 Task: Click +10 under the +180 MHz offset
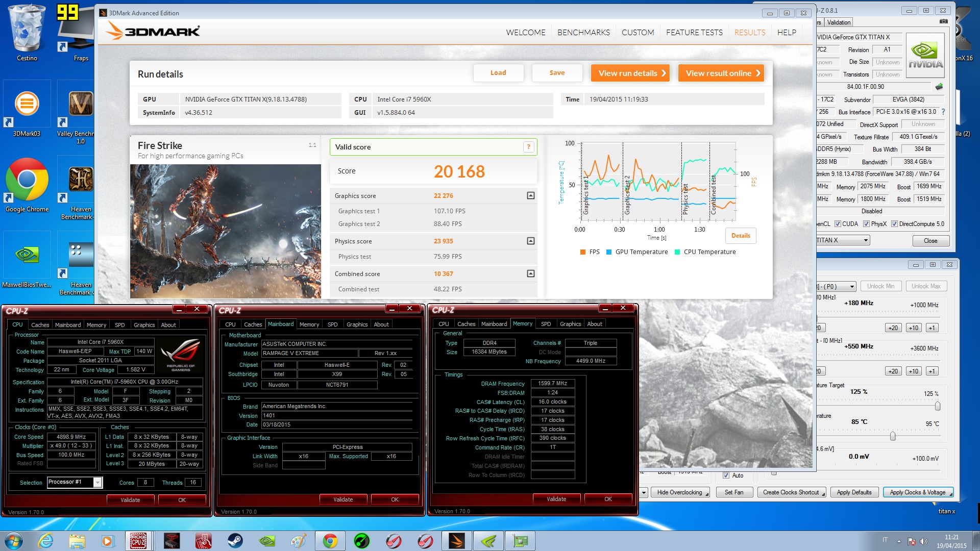[914, 328]
